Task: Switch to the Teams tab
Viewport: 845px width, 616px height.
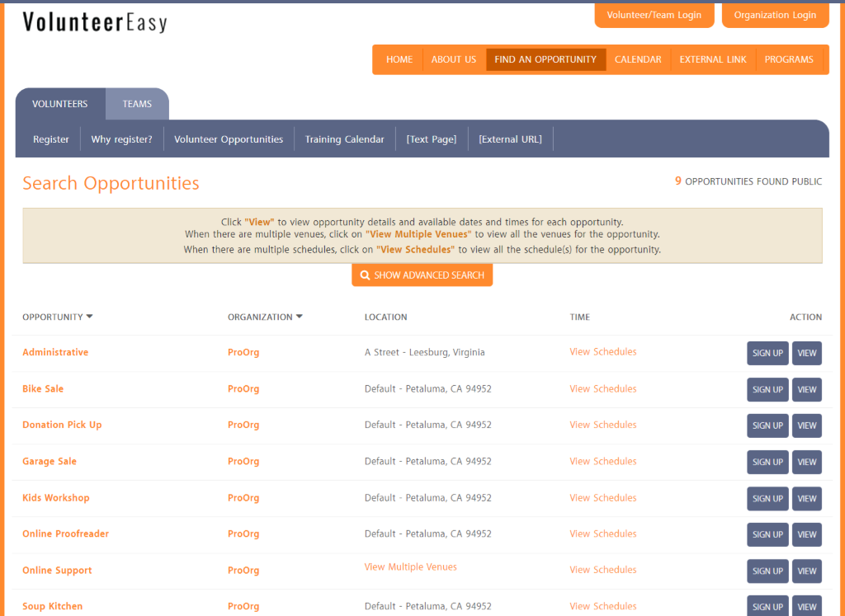Action: coord(137,104)
